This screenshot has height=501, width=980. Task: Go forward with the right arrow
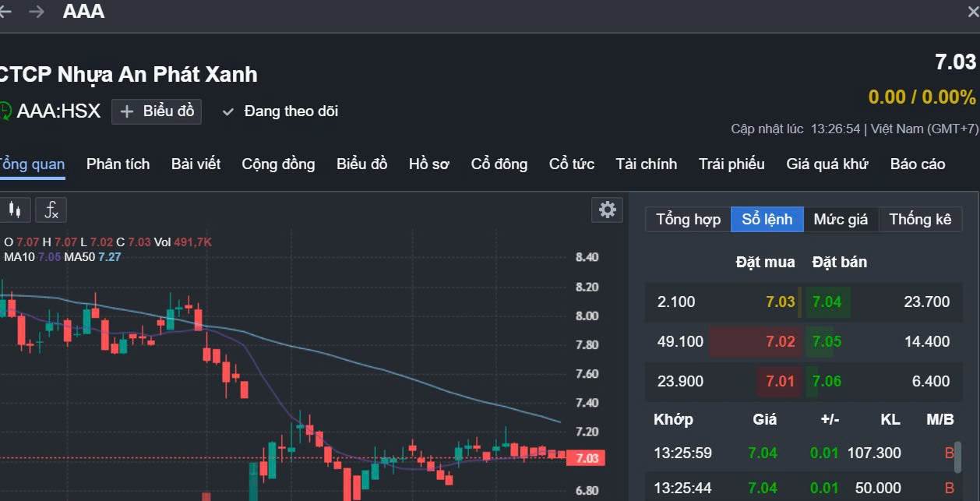37,12
